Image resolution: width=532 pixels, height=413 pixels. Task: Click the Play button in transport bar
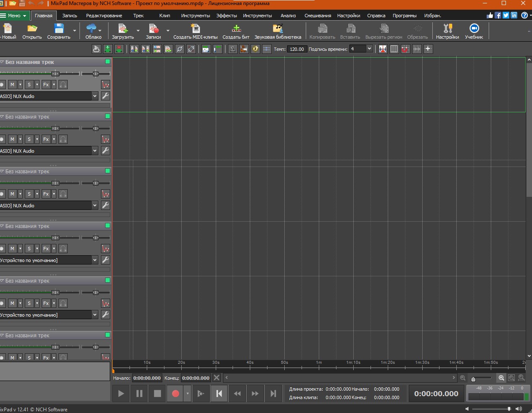[x=121, y=394]
